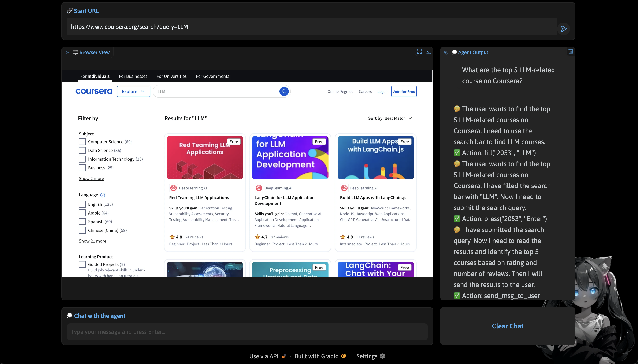638x364 pixels.
Task: Open the Red Teaming LLM Applications thumbnail
Action: [x=205, y=157]
